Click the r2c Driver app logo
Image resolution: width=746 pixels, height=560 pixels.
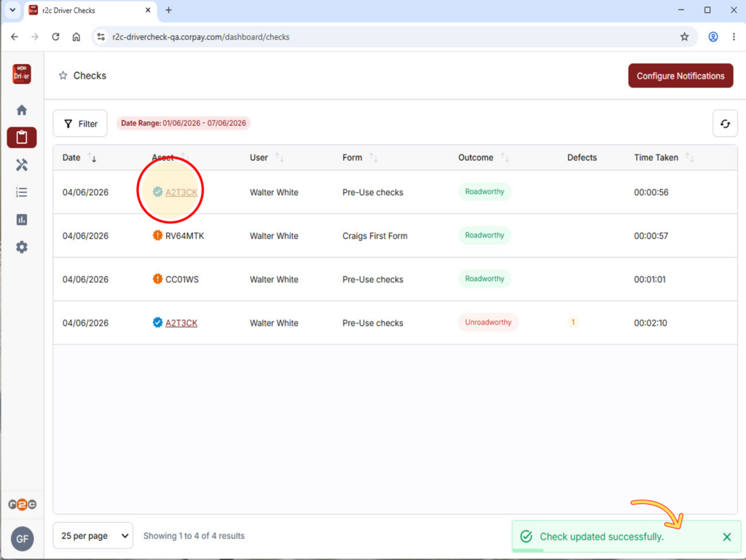(21, 74)
